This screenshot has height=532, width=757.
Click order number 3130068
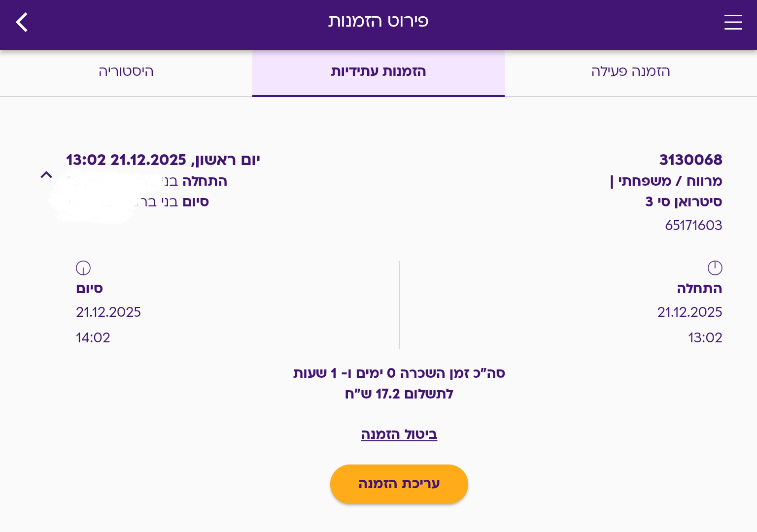coord(690,160)
